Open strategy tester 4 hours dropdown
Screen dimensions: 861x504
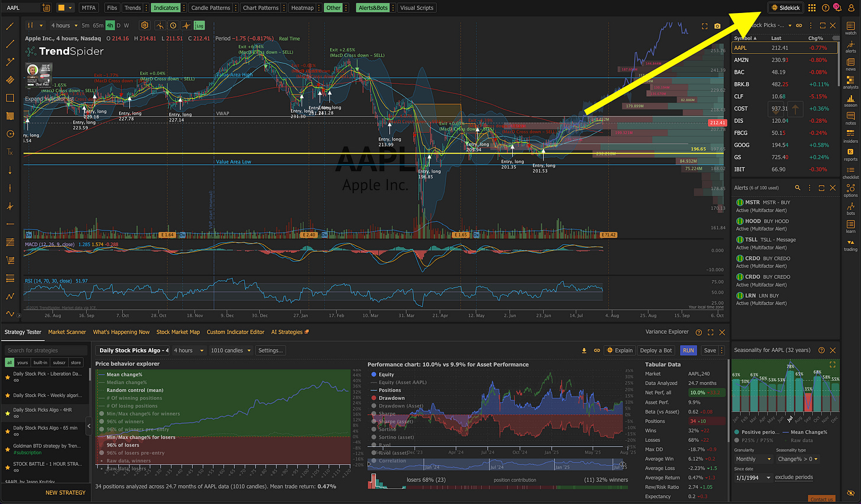click(189, 350)
